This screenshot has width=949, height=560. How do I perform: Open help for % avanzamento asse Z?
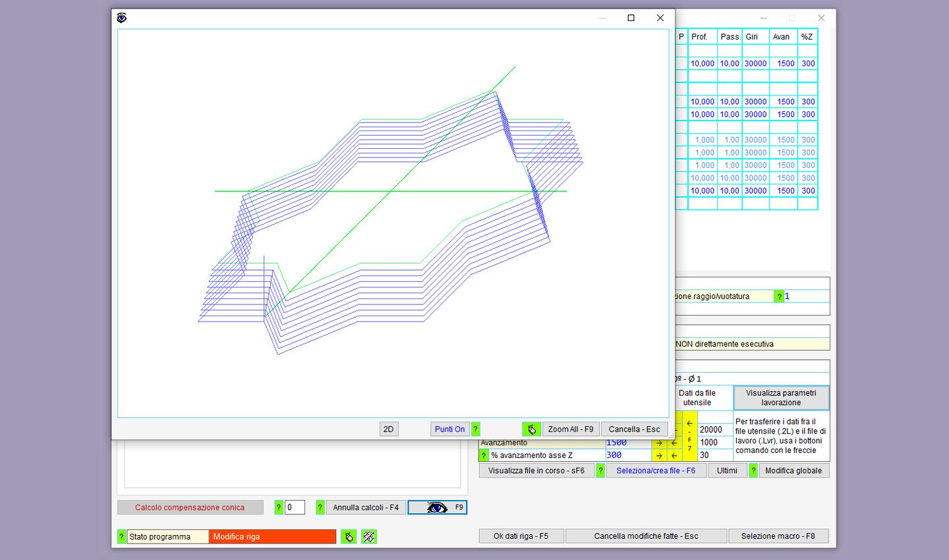pyautogui.click(x=484, y=455)
